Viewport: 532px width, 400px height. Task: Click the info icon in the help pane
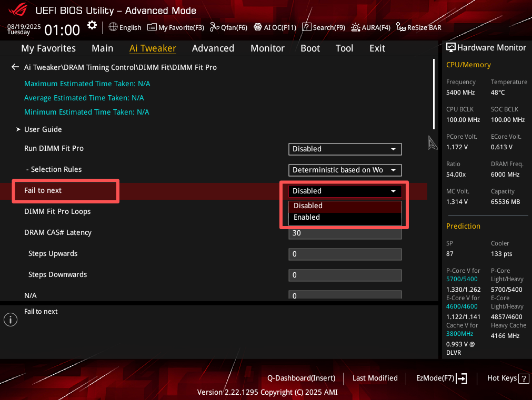pyautogui.click(x=11, y=320)
